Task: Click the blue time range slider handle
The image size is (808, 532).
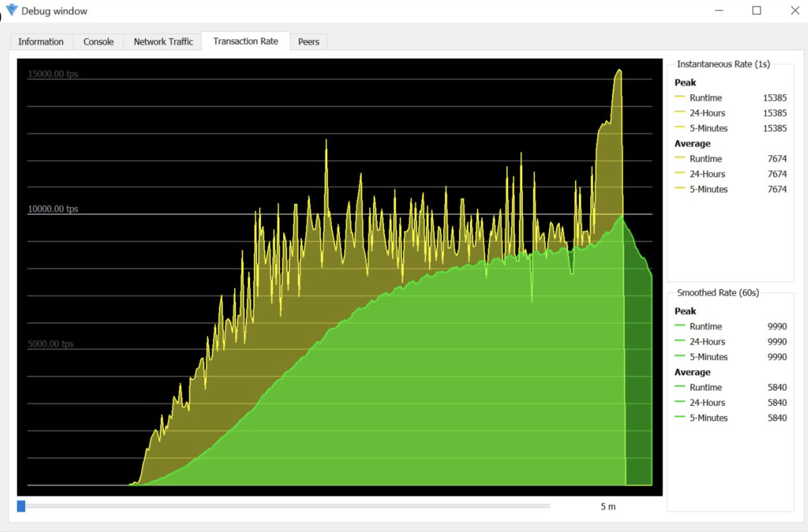Action: click(21, 506)
